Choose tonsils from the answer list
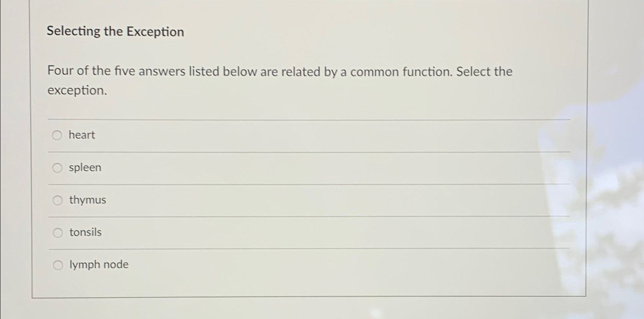This screenshot has width=644, height=319. 57,232
